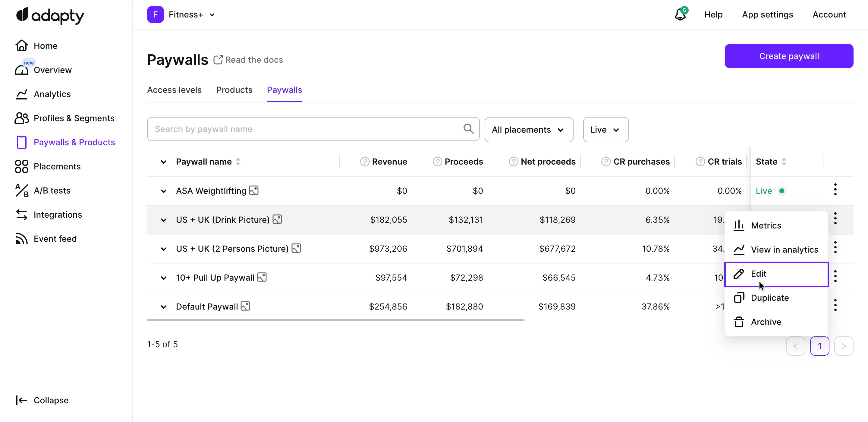Click the Revenue help question-mark icon
This screenshot has height=422, width=868.
365,162
